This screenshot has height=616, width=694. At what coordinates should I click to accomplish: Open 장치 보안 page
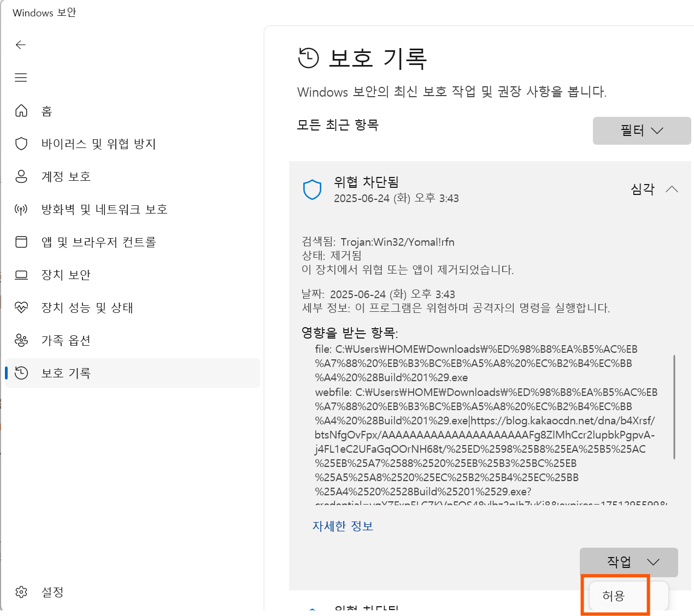(133, 275)
